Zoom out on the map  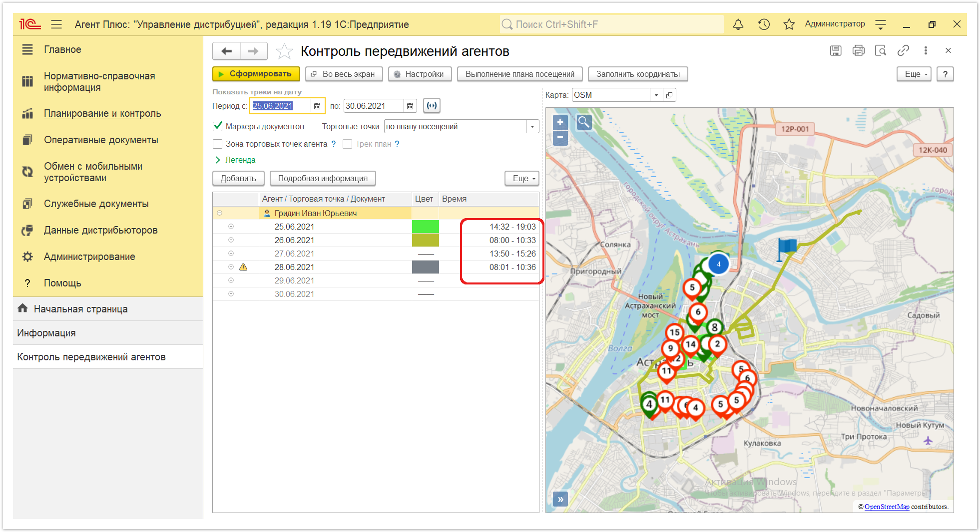click(560, 137)
